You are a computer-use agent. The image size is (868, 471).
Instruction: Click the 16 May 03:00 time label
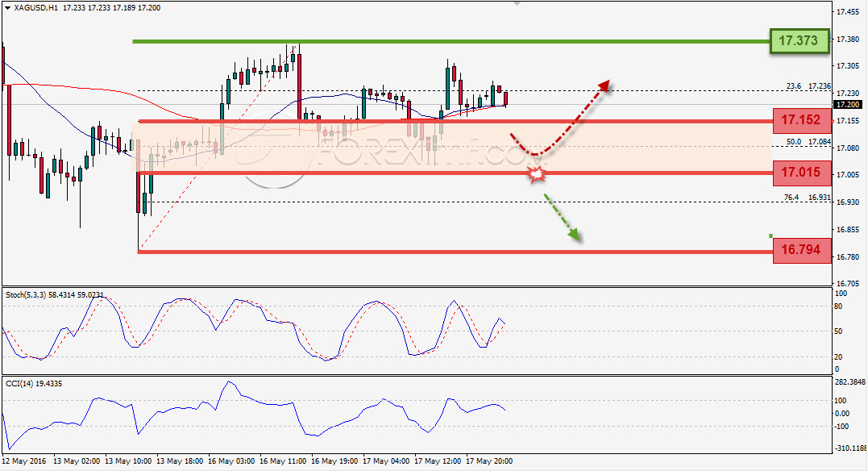coord(231,461)
